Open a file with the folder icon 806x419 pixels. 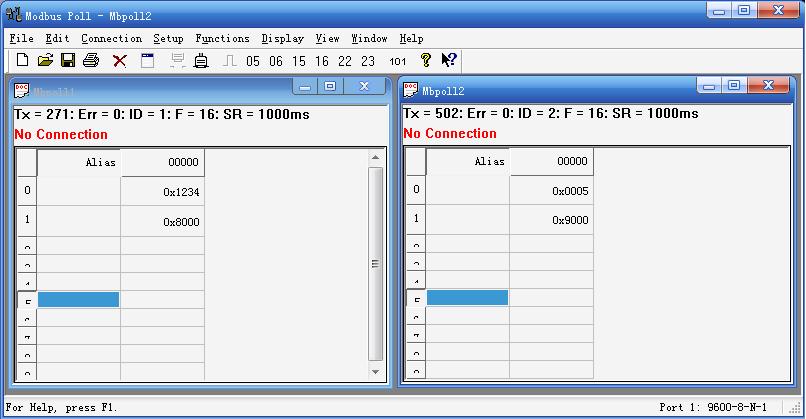45,61
